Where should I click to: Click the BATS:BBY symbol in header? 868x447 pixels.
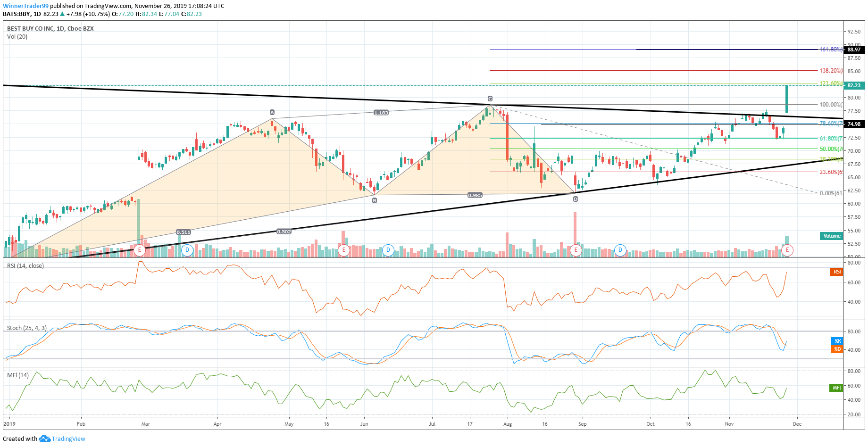coord(17,14)
